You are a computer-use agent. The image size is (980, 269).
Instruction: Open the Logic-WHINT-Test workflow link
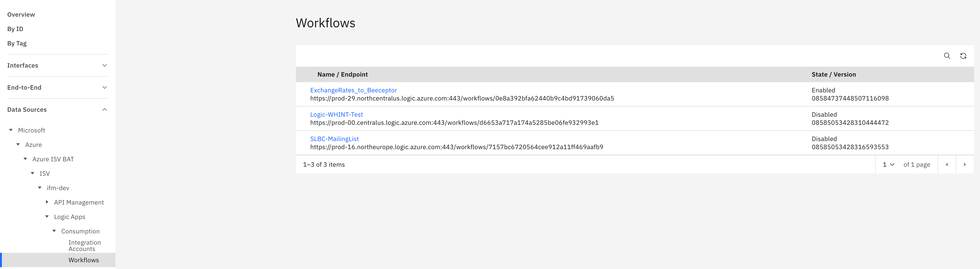(336, 114)
